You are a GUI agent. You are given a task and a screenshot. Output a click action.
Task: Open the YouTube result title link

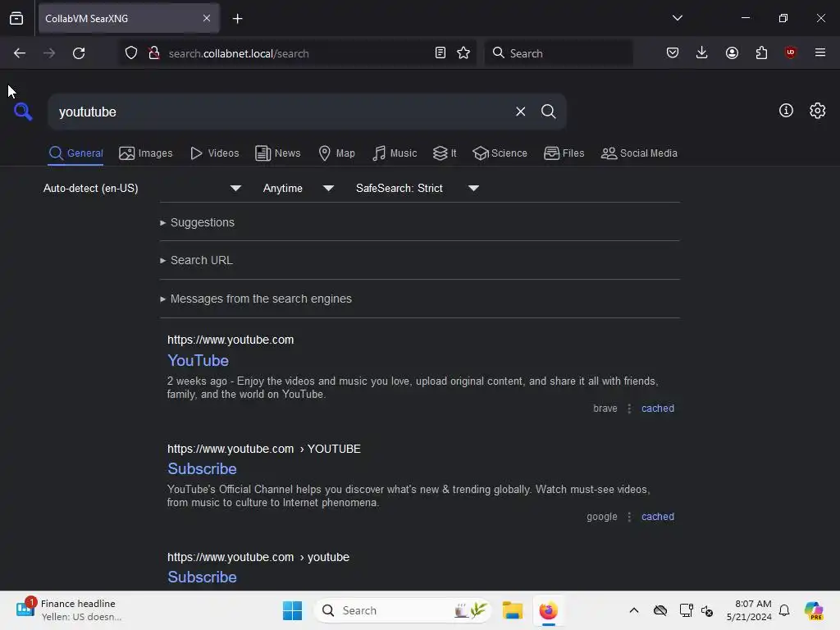point(199,361)
